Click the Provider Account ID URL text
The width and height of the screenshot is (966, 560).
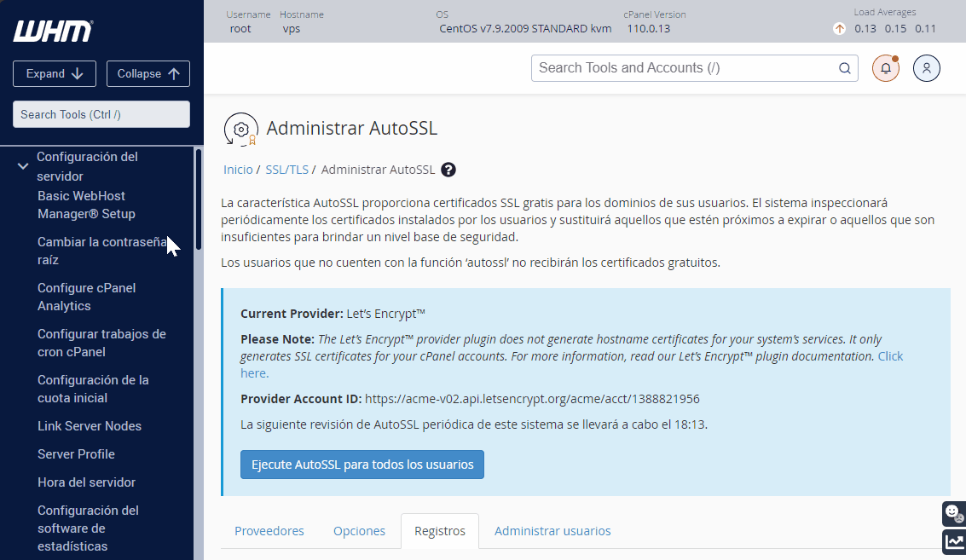click(x=532, y=399)
